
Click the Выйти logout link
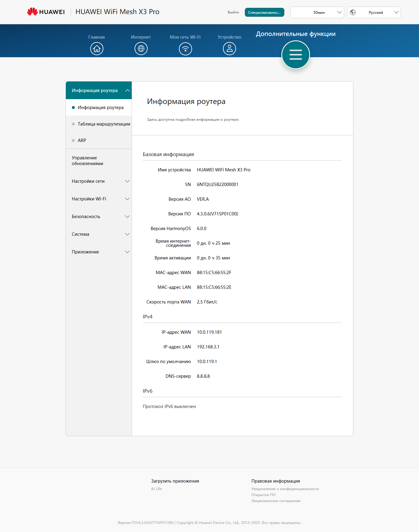tap(233, 12)
